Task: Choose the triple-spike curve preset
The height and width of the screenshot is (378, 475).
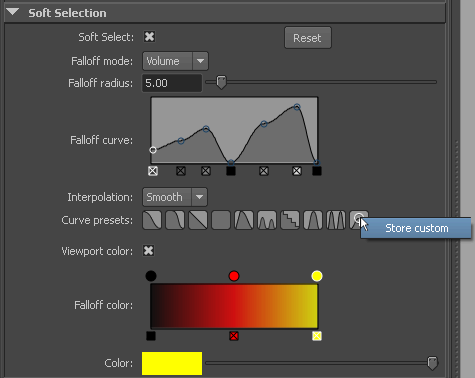Action: tap(336, 220)
